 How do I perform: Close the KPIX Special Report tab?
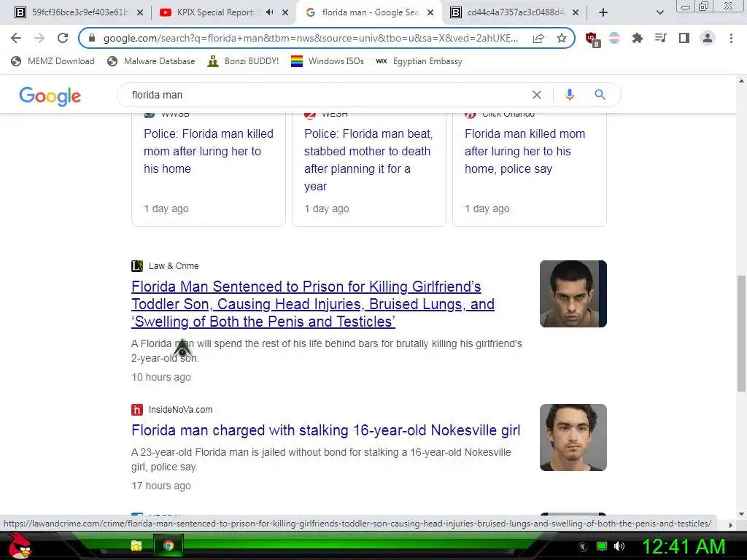(x=285, y=12)
